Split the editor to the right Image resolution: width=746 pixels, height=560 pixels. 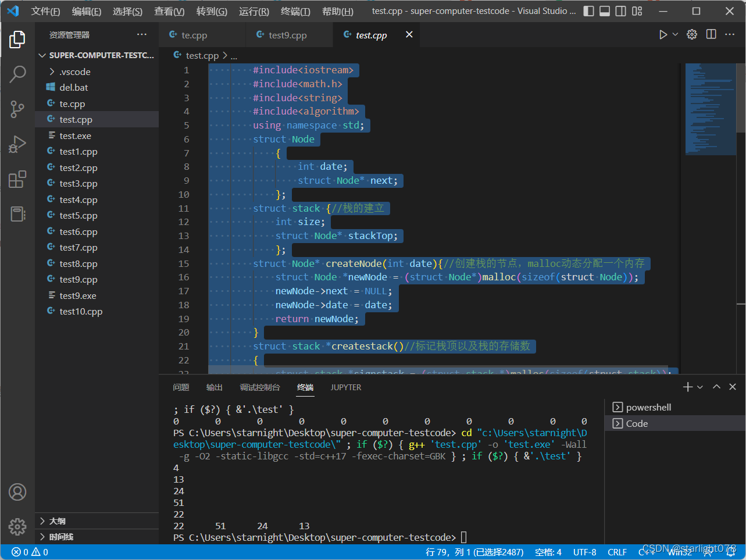tap(711, 35)
